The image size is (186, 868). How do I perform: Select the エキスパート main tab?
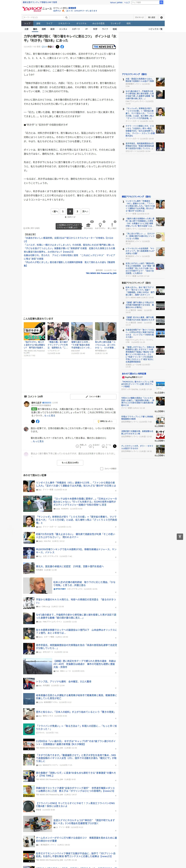[64, 24]
